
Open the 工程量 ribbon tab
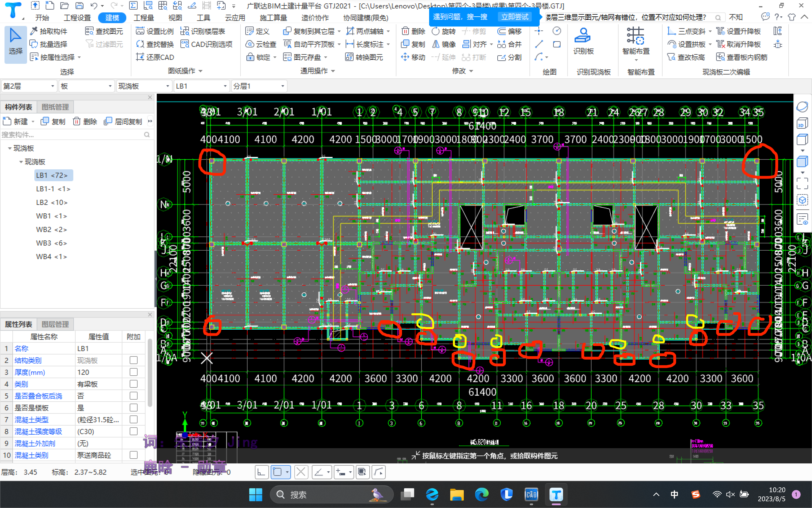144,17
